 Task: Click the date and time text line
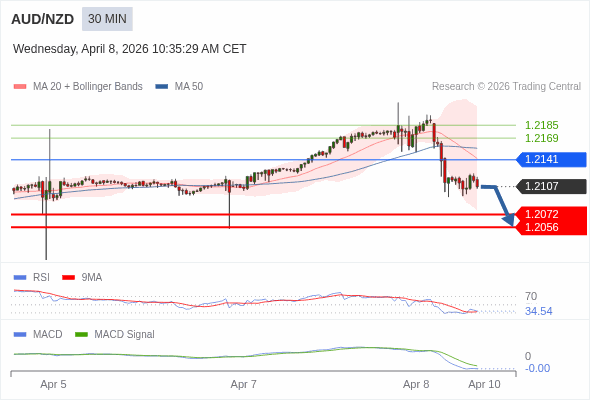click(x=129, y=49)
